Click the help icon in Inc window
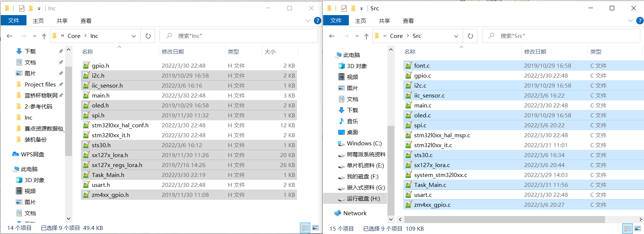Image resolution: width=644 pixels, height=234 pixels. (318, 21)
